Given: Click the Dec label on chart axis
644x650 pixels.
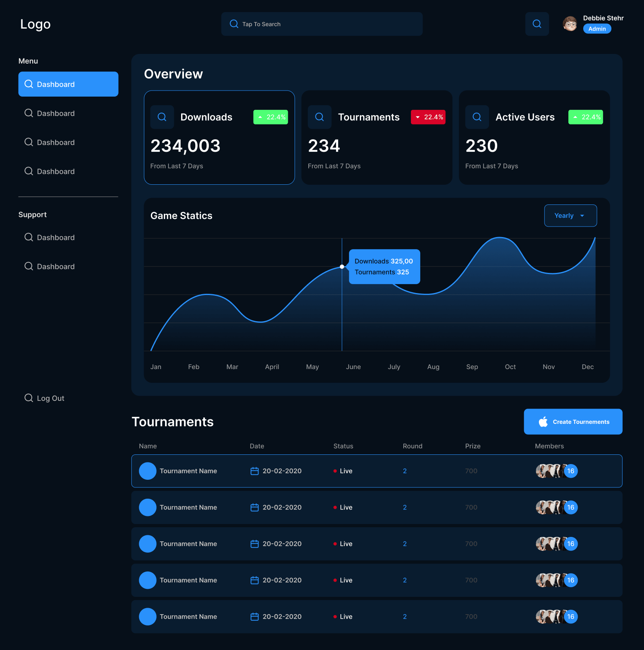Looking at the screenshot, I should pos(588,367).
